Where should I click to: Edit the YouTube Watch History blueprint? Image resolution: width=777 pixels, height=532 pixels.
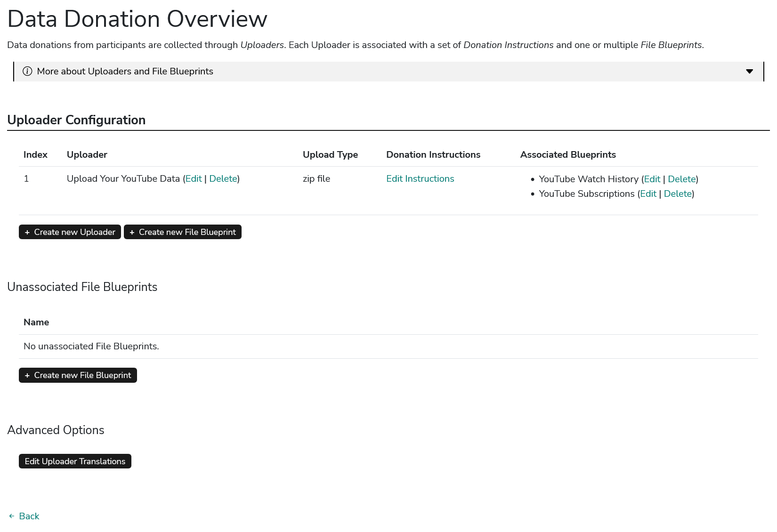click(652, 179)
